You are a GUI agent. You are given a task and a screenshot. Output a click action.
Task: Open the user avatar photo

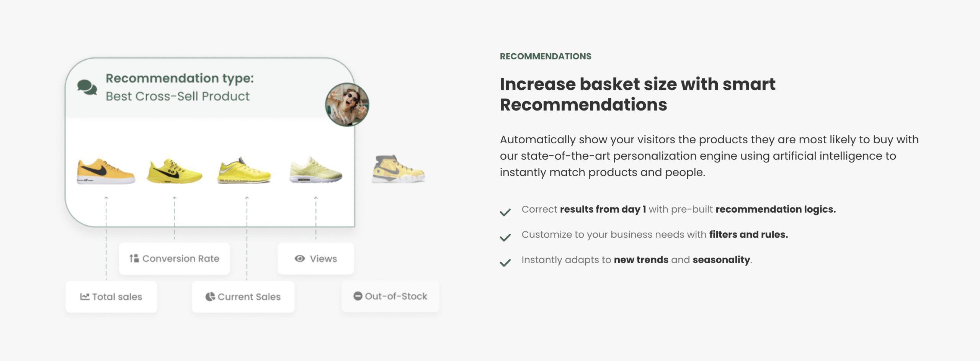click(347, 105)
